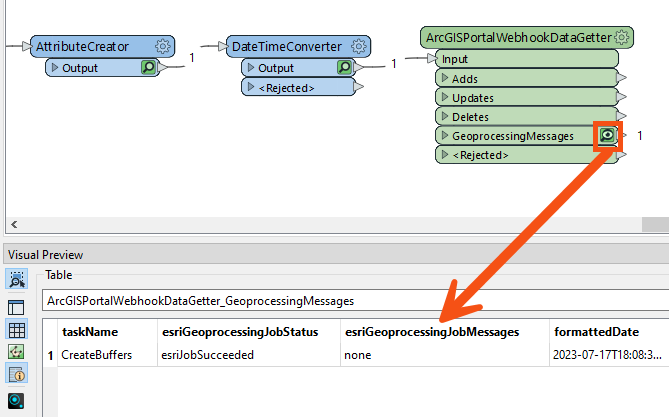Screen dimensions: 669x417
Task: Sort by taskName column header
Action: (x=108, y=332)
